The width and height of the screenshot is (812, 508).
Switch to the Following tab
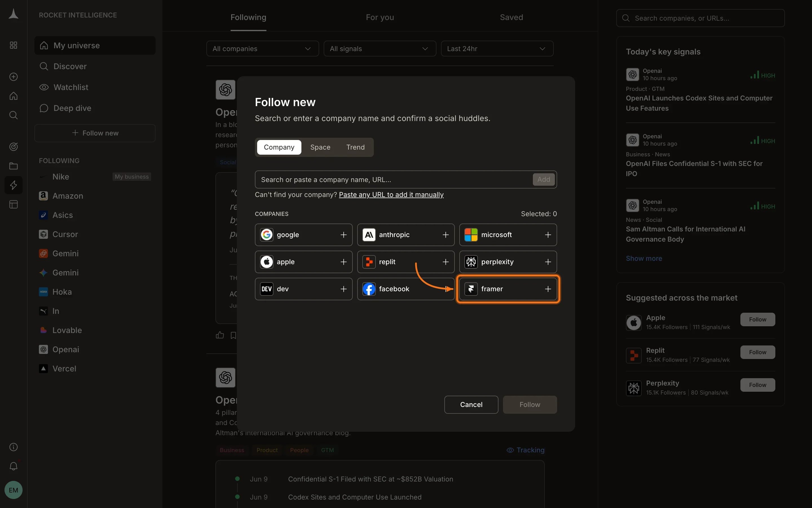tap(248, 17)
